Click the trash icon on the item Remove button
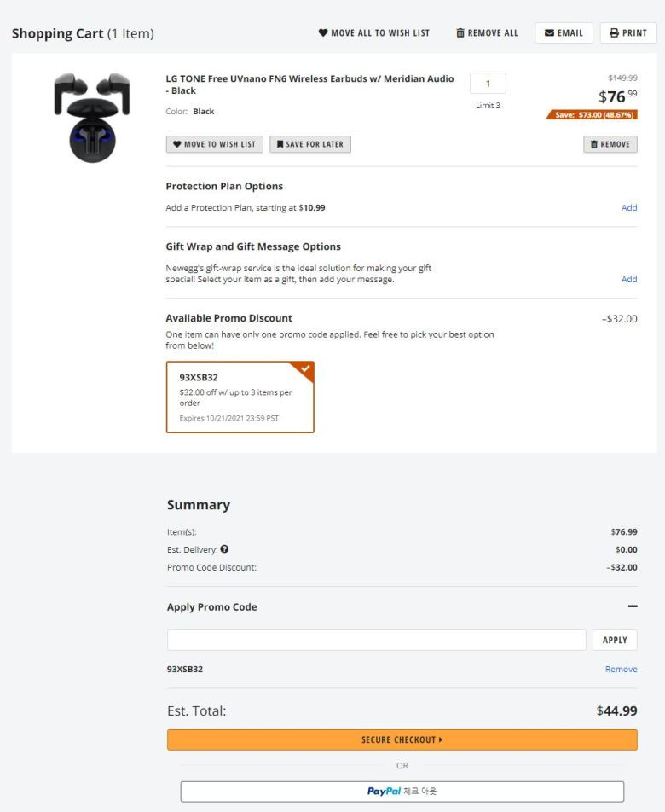The image size is (665, 812). 594,144
